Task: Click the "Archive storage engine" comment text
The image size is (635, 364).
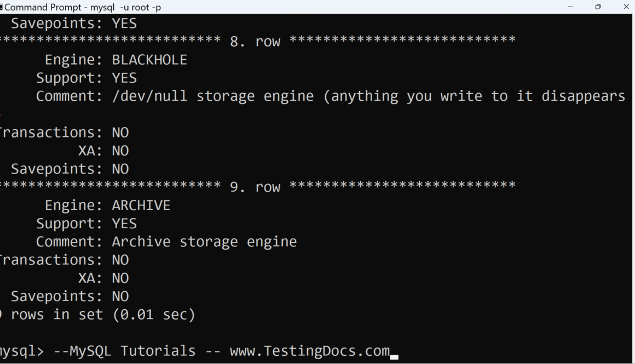Action: click(204, 241)
